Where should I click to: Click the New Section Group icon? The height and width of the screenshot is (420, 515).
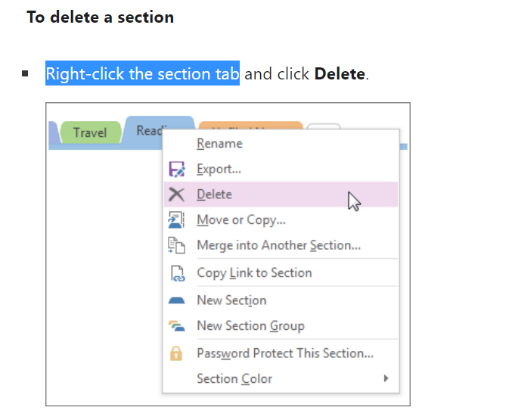(176, 326)
